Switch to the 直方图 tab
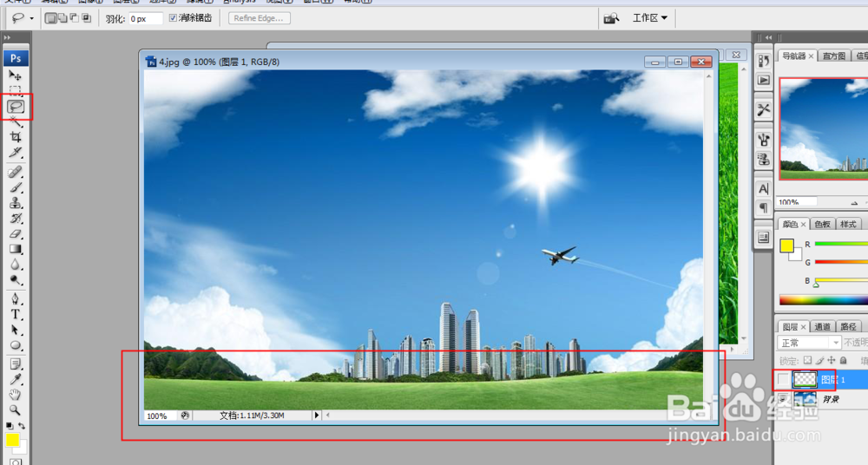This screenshot has width=868, height=465. [x=833, y=56]
